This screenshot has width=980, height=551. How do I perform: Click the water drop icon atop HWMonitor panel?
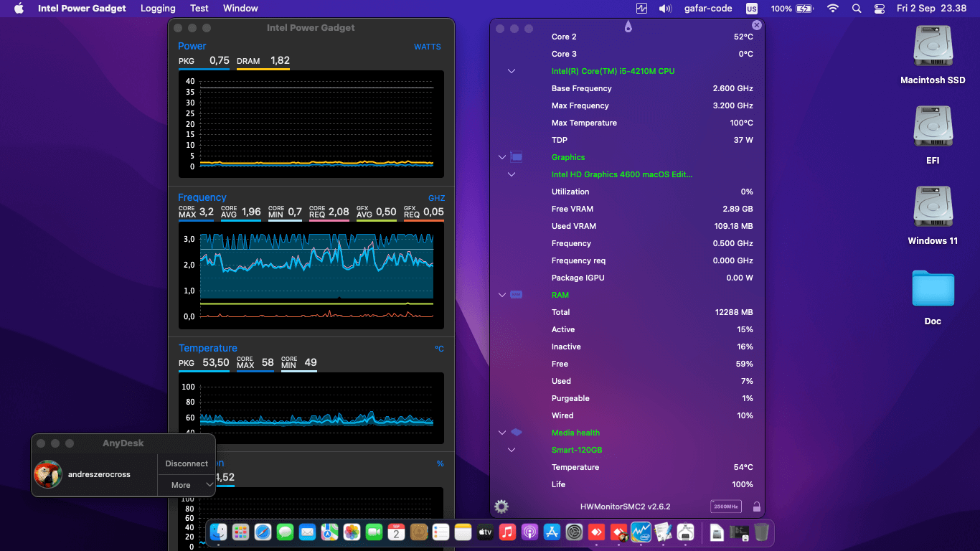click(628, 26)
